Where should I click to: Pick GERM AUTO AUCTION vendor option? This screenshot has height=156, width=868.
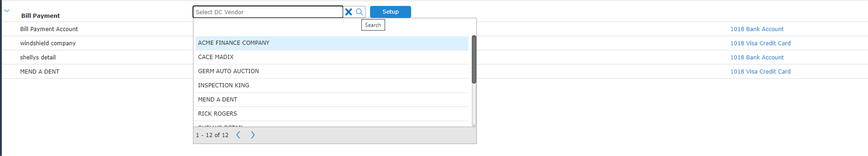[x=332, y=71]
